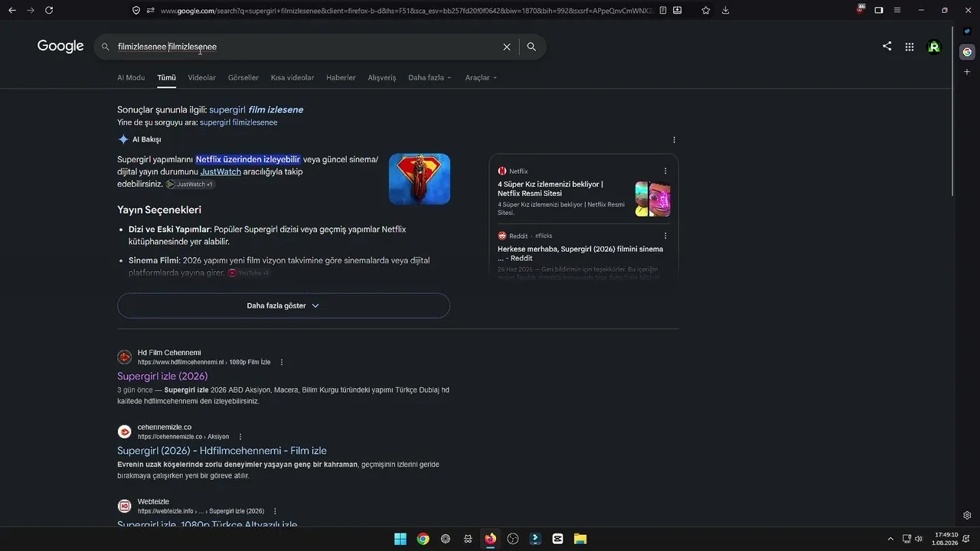Open the volume control in system tray
980x551 pixels.
point(919,539)
